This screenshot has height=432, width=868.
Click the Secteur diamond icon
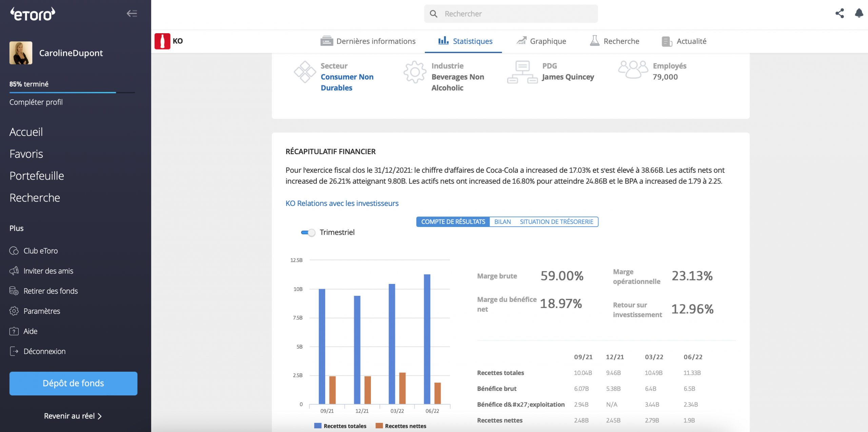point(305,72)
